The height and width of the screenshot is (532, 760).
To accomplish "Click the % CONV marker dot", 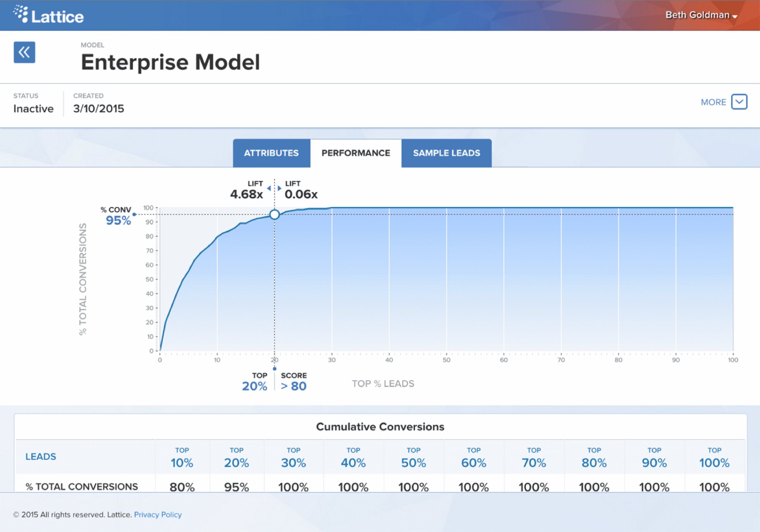I will click(x=134, y=215).
